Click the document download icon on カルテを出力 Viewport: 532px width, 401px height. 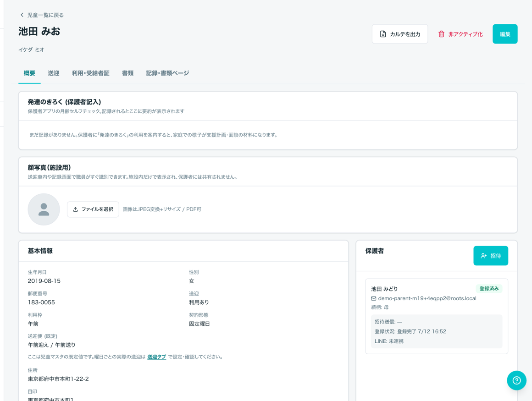[382, 34]
